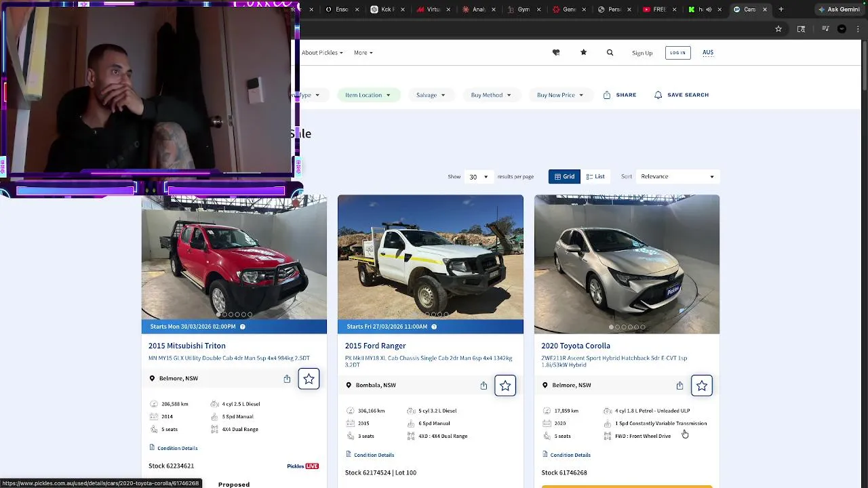
Task: Mute the audio-playing tab speaker icon
Action: 709,9
